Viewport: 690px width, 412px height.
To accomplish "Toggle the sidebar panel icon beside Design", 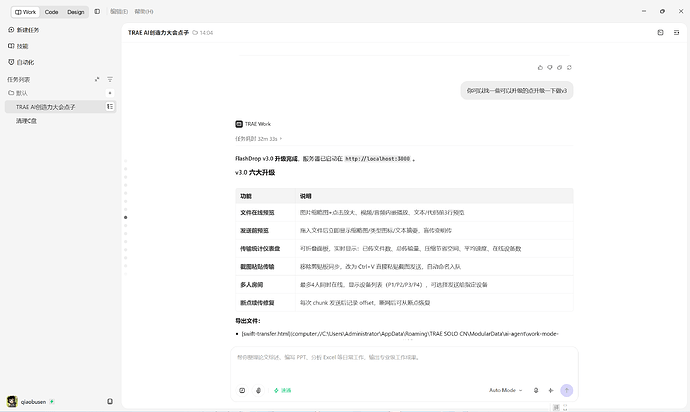I will pos(97,11).
